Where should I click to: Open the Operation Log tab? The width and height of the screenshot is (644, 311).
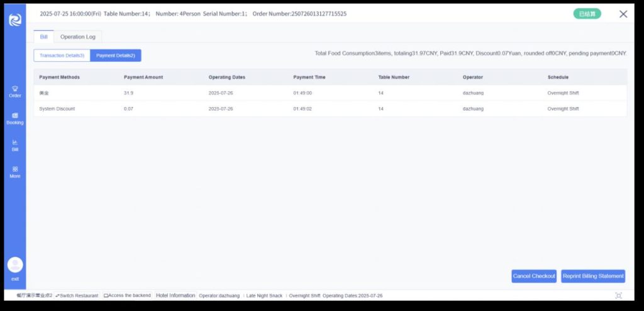click(78, 37)
